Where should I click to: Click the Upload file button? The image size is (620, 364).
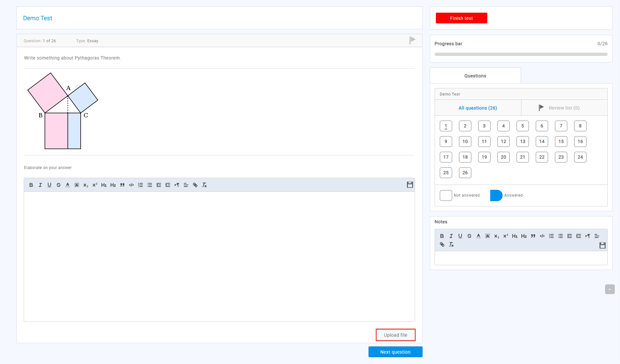coord(396,335)
